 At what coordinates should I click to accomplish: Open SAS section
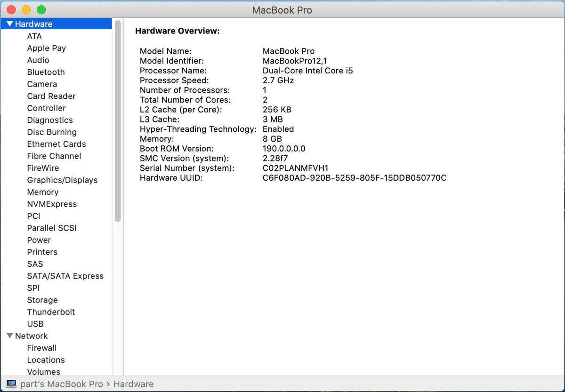click(35, 264)
